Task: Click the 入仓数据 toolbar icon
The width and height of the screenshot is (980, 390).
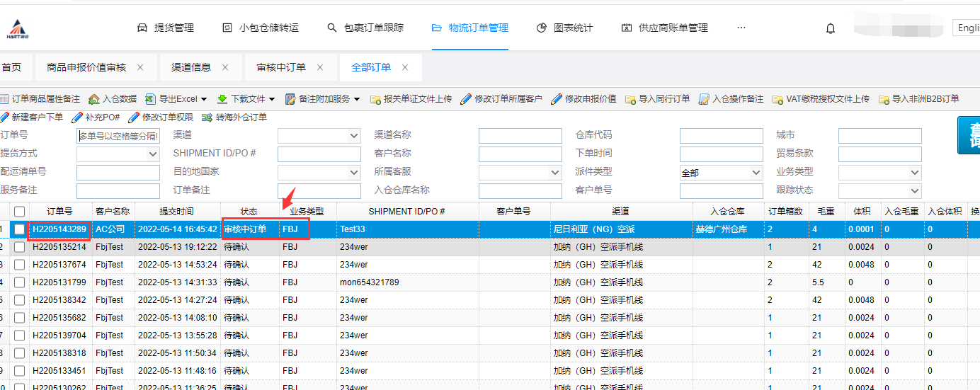Action: [93, 99]
